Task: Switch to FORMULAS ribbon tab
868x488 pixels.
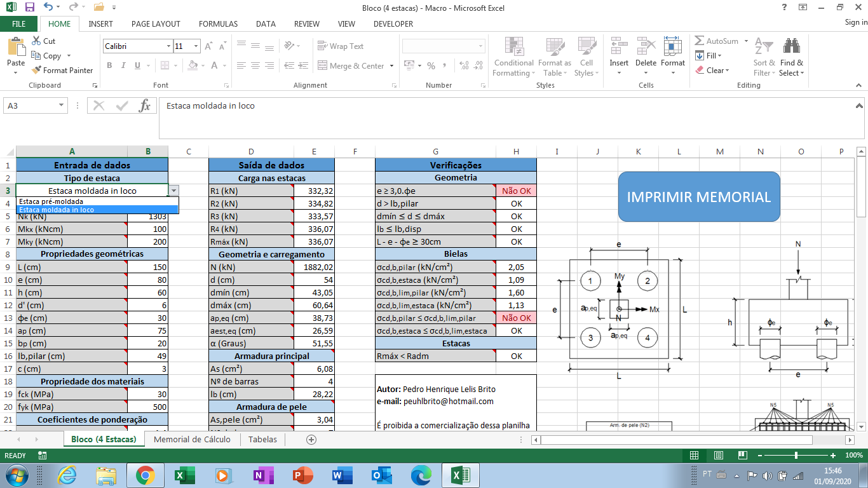Action: click(x=218, y=24)
